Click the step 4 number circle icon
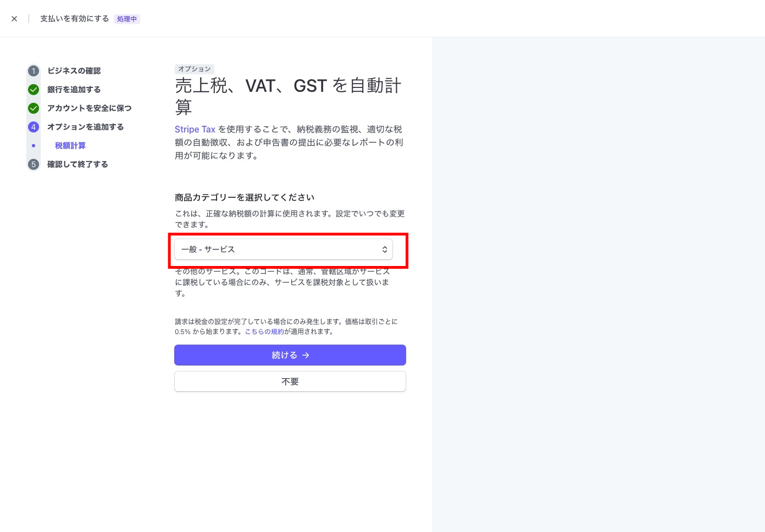This screenshot has width=765, height=532. tap(34, 127)
